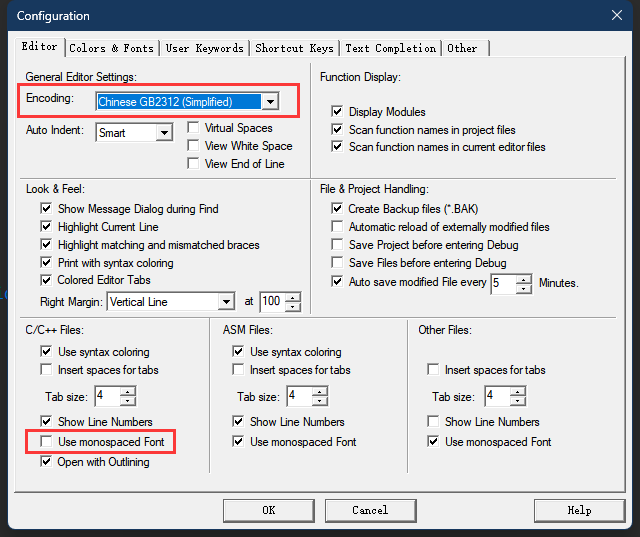This screenshot has width=640, height=537.
Task: Click the Other Files Tab size field
Action: pyautogui.click(x=498, y=396)
